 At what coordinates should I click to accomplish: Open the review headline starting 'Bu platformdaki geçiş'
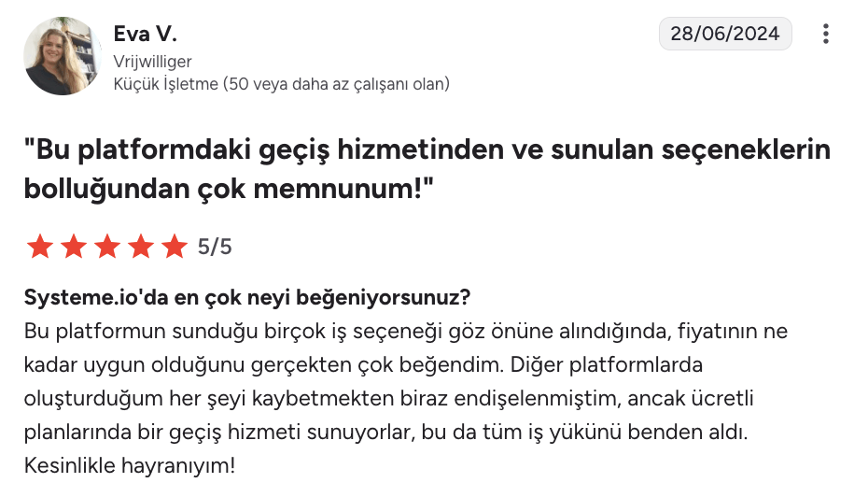pos(427,150)
